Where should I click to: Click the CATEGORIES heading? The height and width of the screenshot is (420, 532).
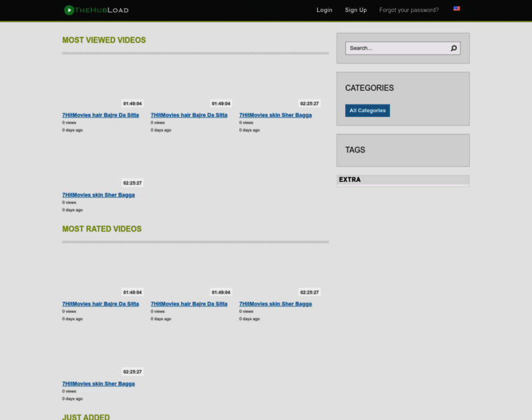[369, 88]
